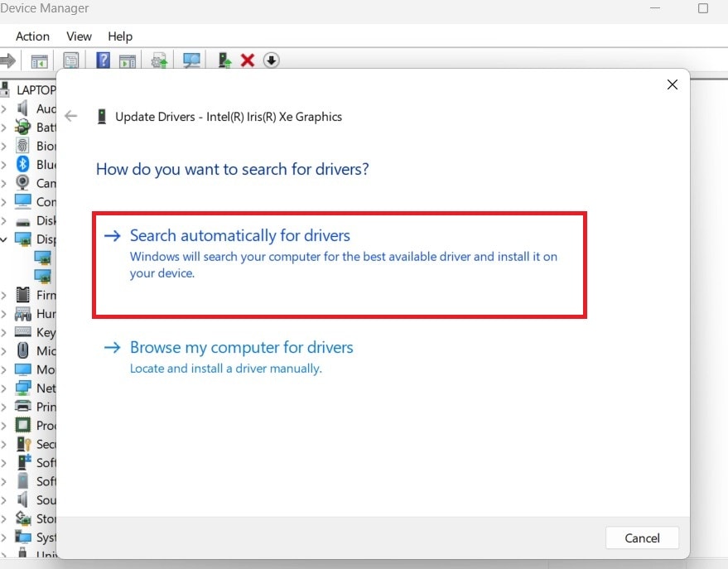The image size is (728, 569).
Task: Click the circled down-arrow disable icon
Action: click(271, 60)
